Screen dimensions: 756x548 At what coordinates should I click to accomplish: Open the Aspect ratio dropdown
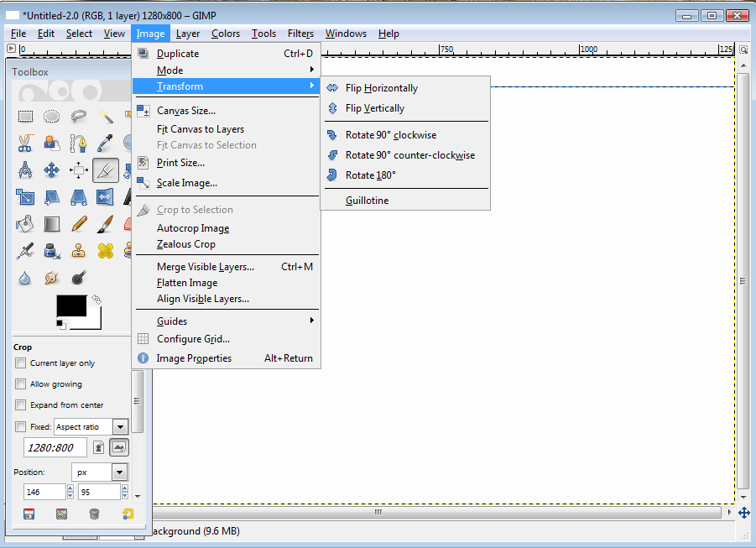(x=118, y=427)
